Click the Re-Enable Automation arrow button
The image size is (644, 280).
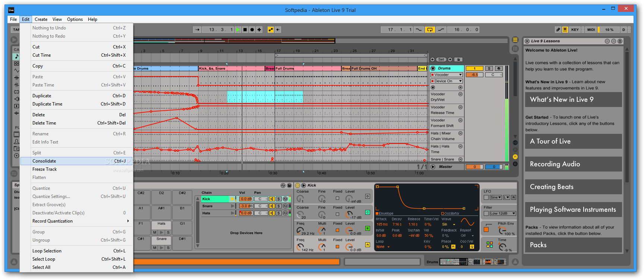(x=278, y=29)
